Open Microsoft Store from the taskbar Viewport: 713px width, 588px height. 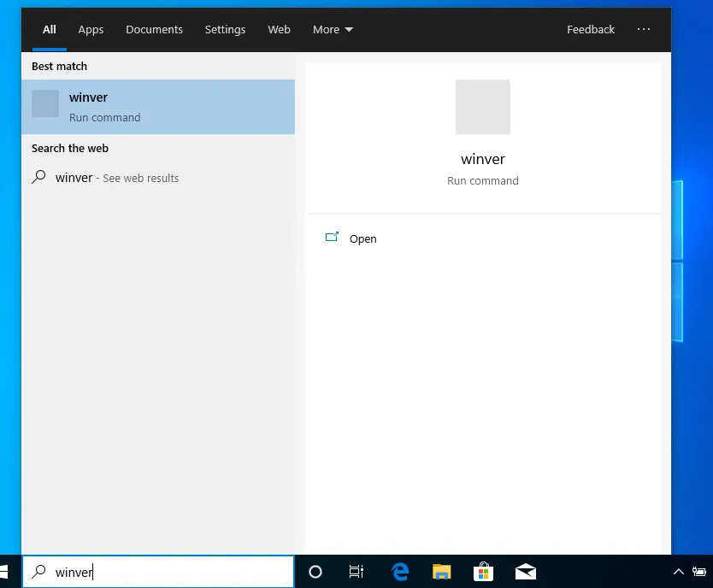click(x=483, y=572)
